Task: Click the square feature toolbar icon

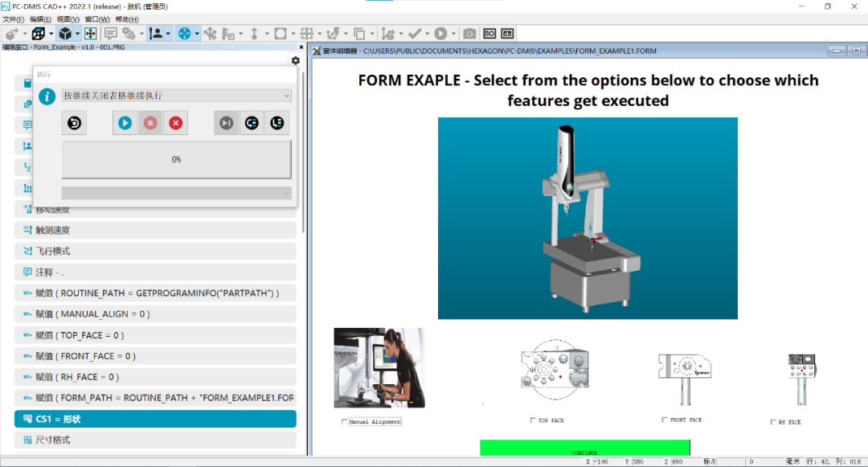Action: pos(280,34)
